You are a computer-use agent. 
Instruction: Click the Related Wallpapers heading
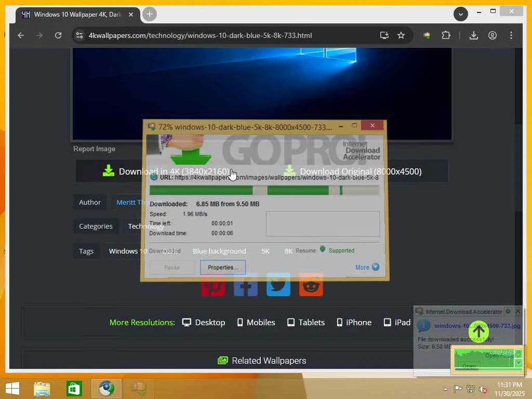pyautogui.click(x=262, y=361)
